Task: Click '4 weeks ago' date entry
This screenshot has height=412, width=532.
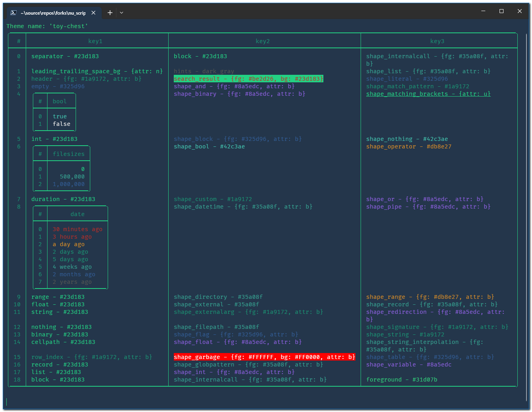Action: coord(72,267)
